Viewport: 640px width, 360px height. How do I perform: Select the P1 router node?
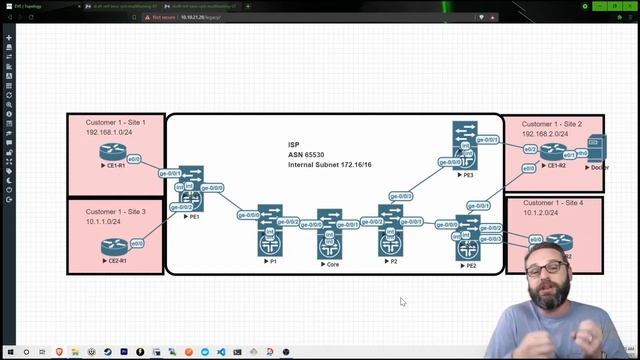pos(270,230)
